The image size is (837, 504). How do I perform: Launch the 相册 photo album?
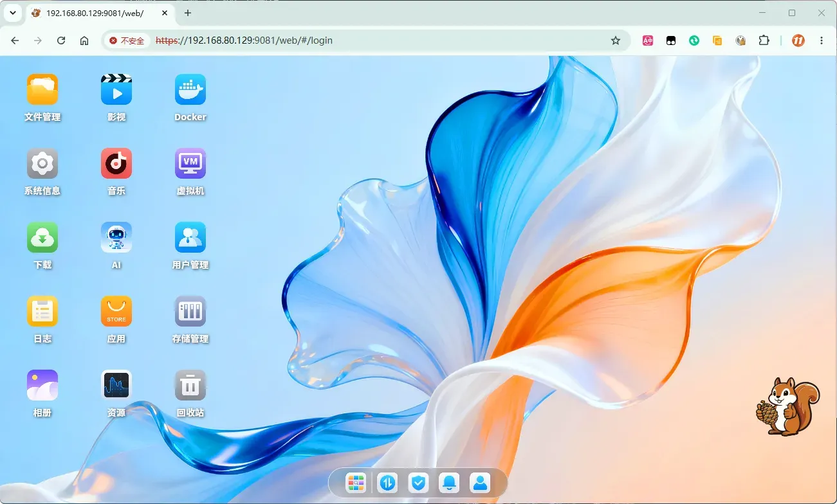pyautogui.click(x=42, y=385)
